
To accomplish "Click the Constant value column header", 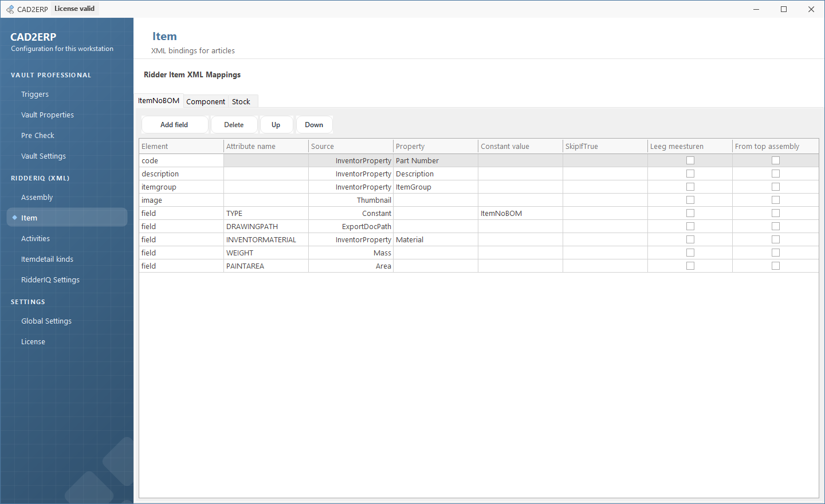I will [521, 146].
